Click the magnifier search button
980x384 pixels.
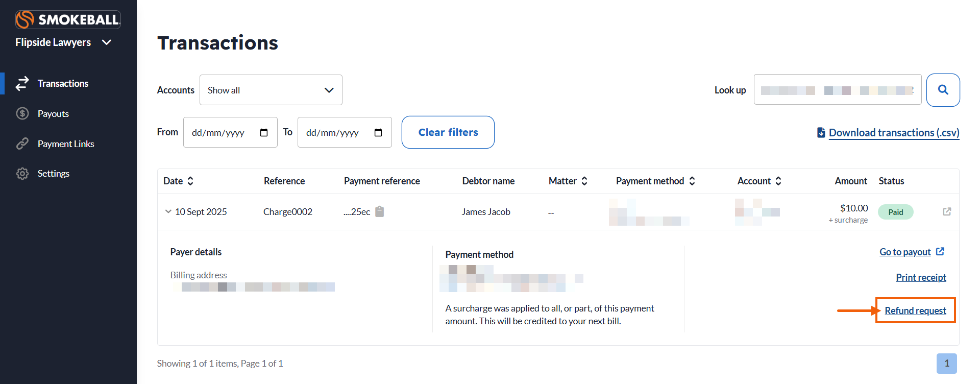pos(943,90)
